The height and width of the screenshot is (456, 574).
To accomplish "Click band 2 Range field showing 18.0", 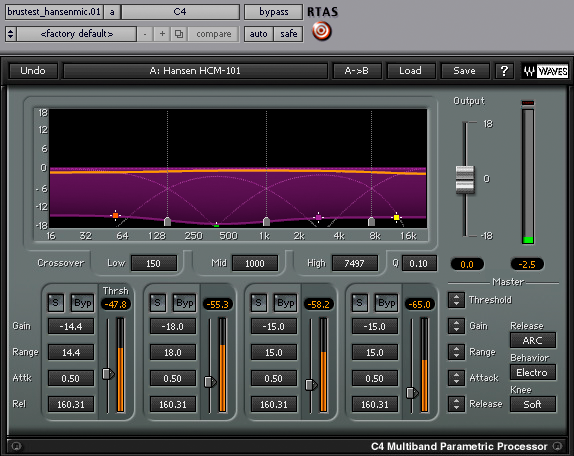I will pyautogui.click(x=173, y=352).
